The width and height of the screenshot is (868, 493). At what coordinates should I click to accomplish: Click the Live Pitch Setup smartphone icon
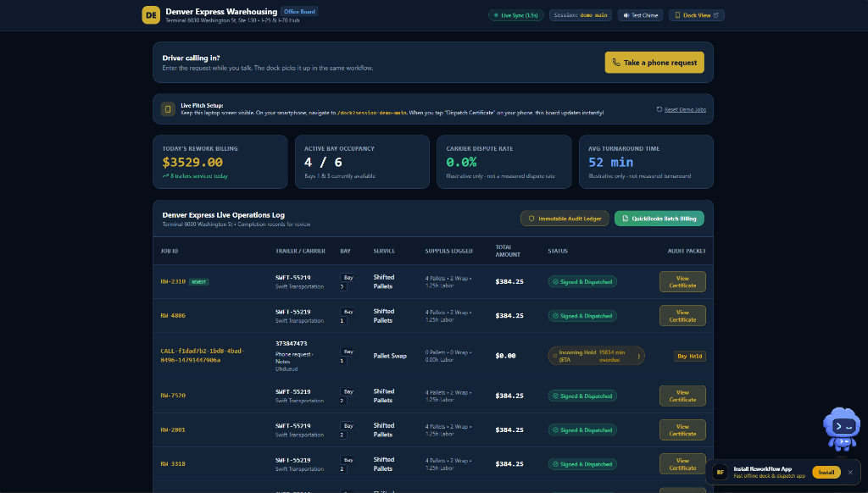pos(168,109)
